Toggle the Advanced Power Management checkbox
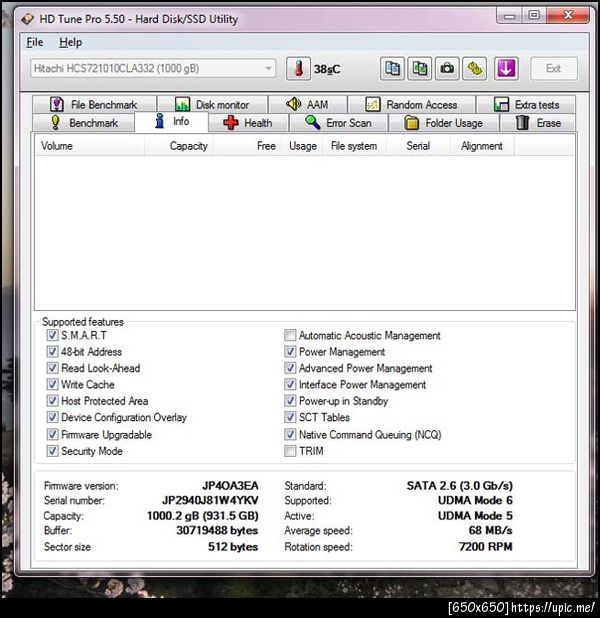The width and height of the screenshot is (600, 618). coord(290,368)
